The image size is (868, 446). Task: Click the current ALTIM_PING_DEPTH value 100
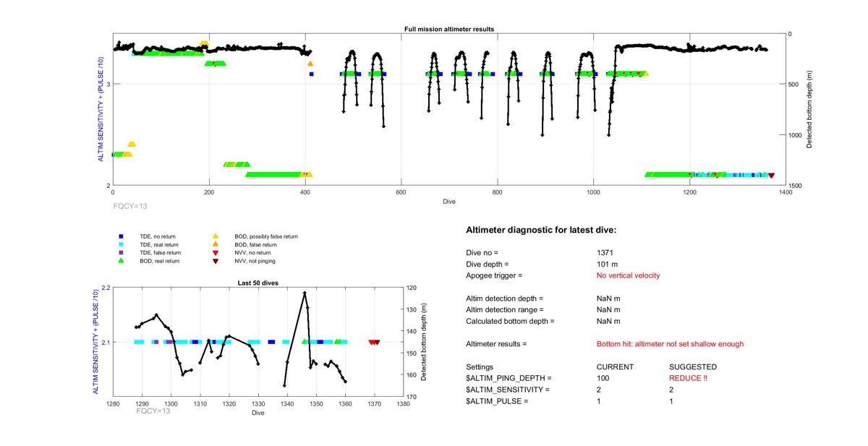[603, 378]
